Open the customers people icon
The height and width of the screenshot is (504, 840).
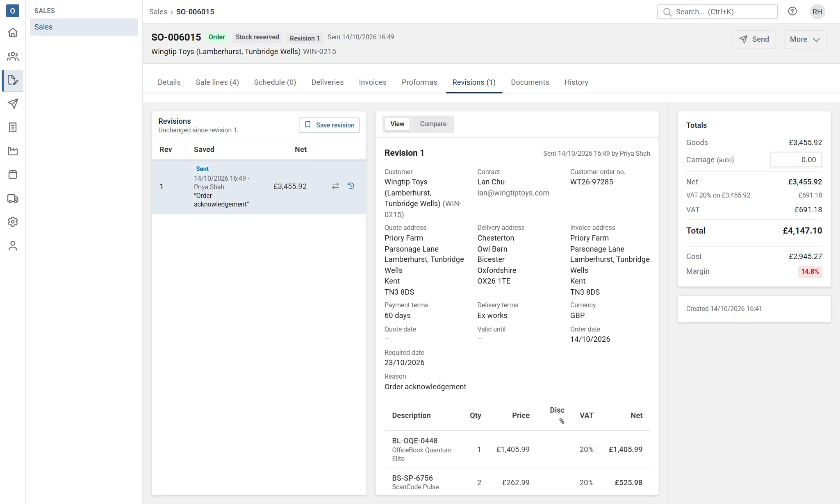[13, 57]
